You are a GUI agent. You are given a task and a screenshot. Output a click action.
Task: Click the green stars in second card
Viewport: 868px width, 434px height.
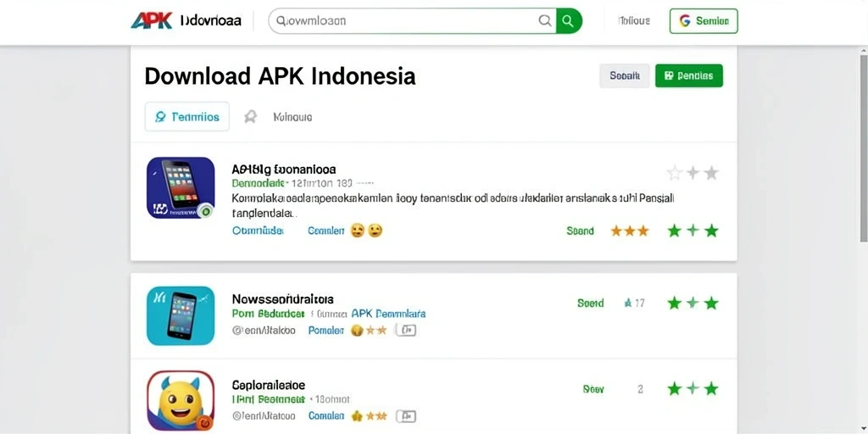click(x=693, y=303)
